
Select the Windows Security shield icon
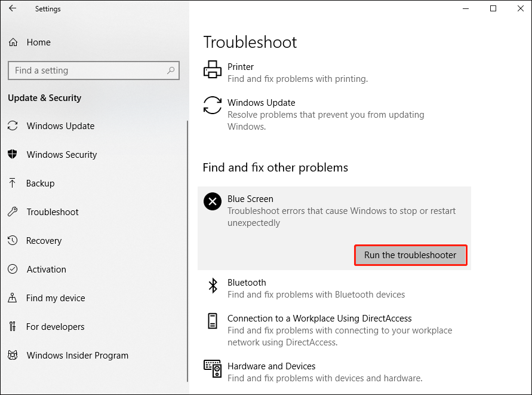click(13, 154)
